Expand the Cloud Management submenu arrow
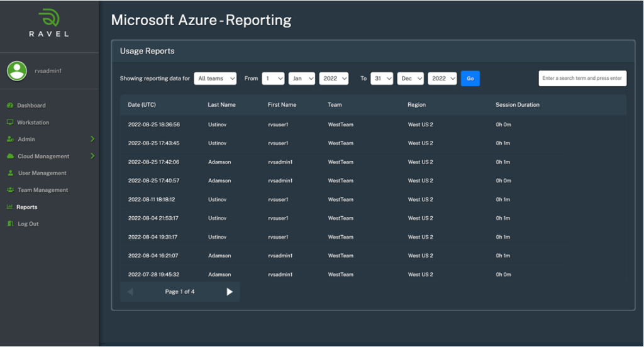Image resolution: width=644 pixels, height=347 pixels. (92, 156)
